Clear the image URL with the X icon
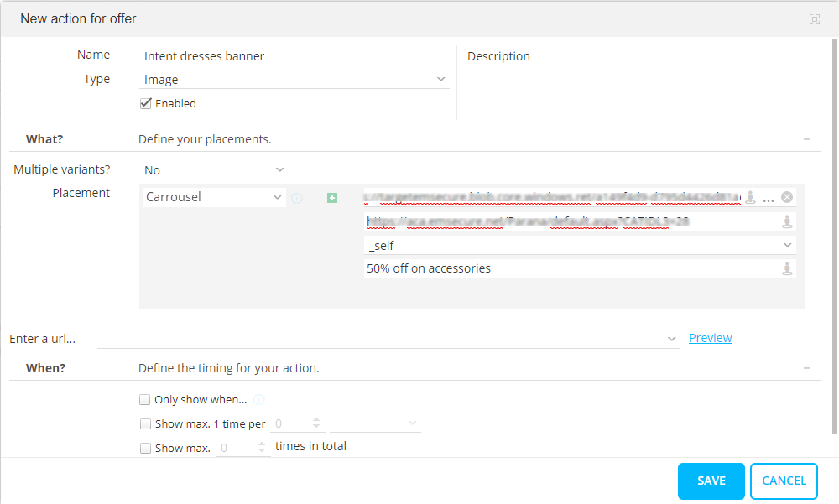Image resolution: width=839 pixels, height=504 pixels. [x=787, y=197]
